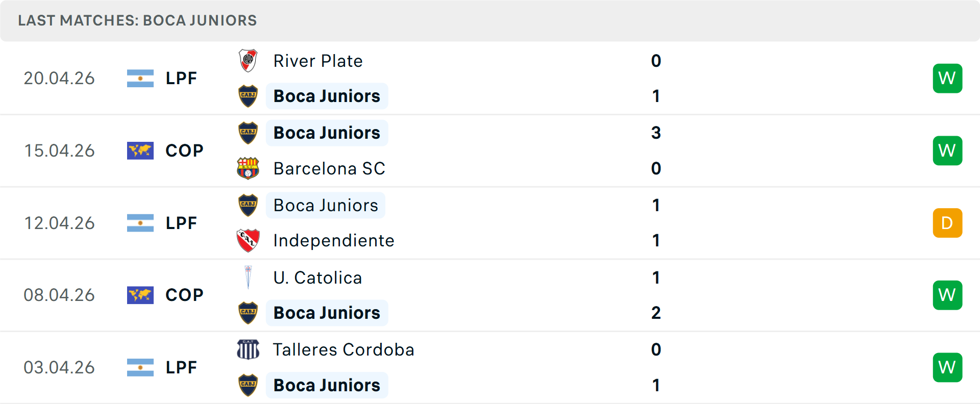Screen dimensions: 980x404
Task: Click the W badge next to the Talleres Cordoba match
Action: pos(948,367)
